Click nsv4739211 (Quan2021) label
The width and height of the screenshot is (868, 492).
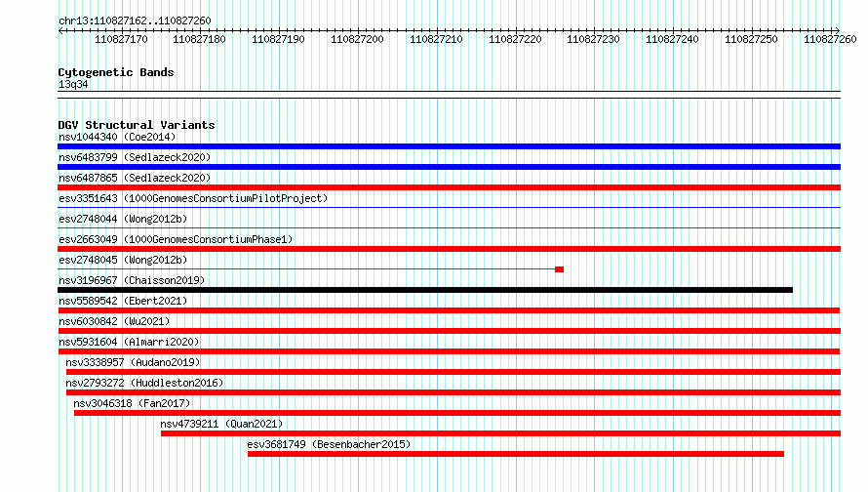[221, 424]
